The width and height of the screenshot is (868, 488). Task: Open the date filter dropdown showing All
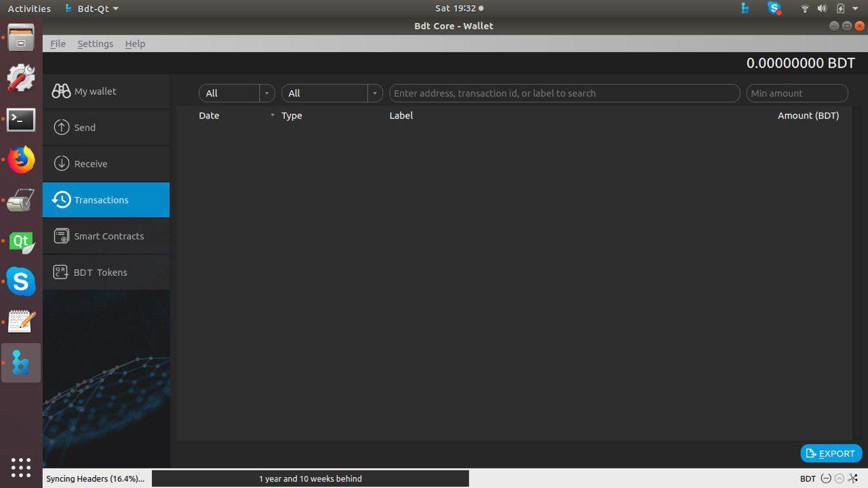pyautogui.click(x=236, y=93)
